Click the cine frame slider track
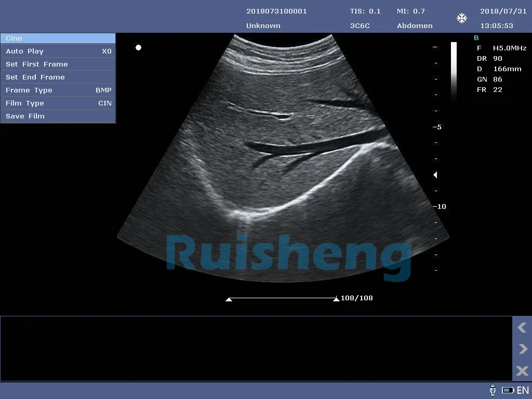Screen dimensions: 532x399 coord(283,299)
